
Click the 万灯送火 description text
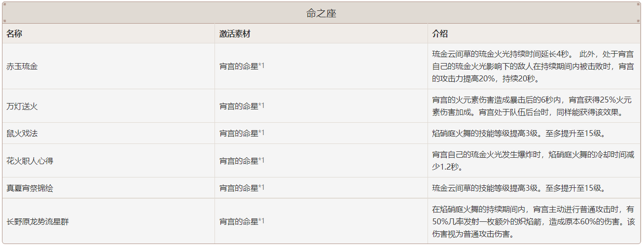point(533,105)
